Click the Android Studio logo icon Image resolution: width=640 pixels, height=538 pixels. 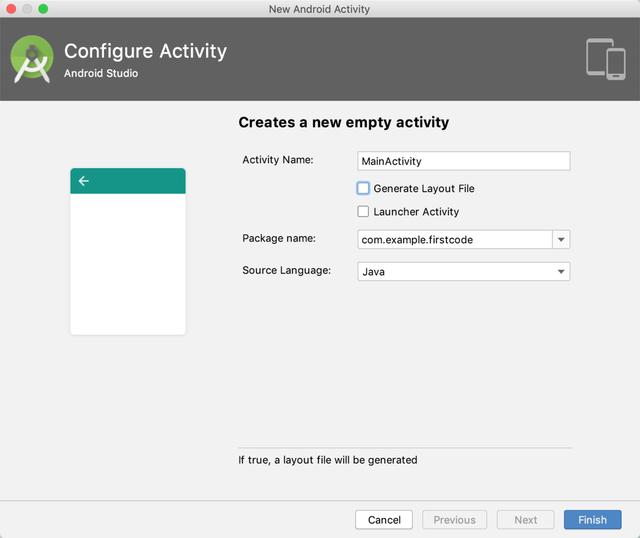click(x=32, y=59)
